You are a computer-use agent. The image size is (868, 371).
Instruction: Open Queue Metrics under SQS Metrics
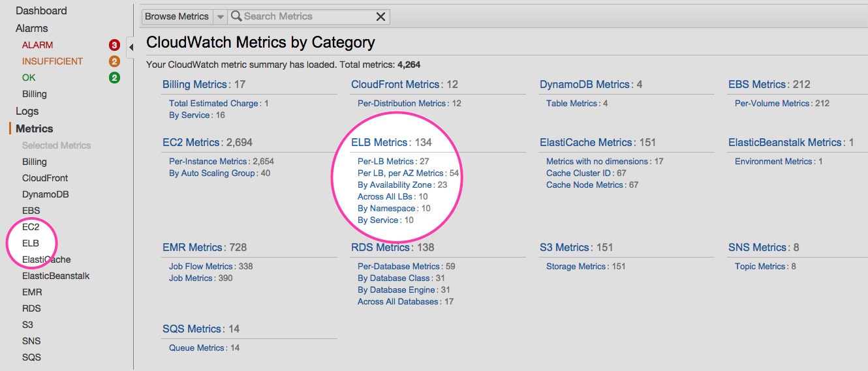[196, 348]
